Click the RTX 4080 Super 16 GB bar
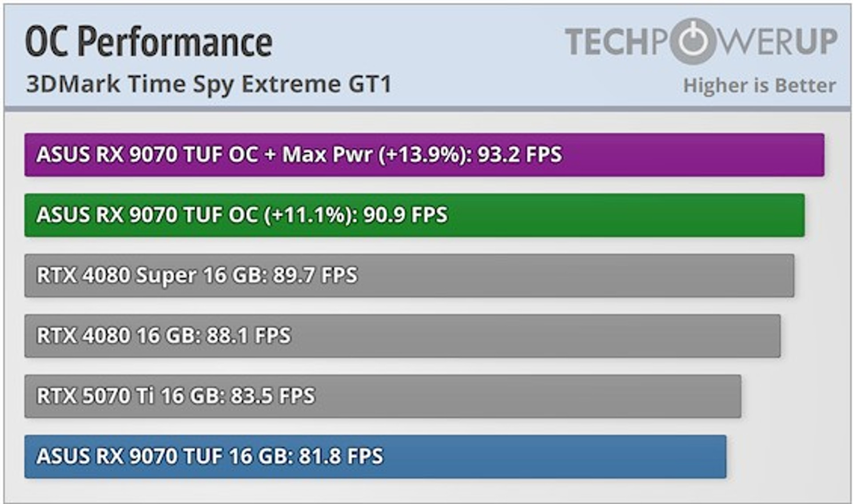 (409, 276)
